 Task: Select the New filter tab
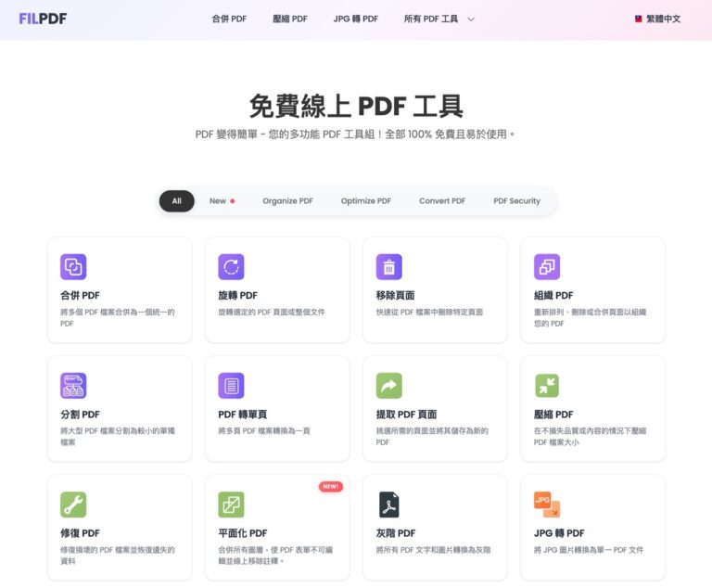click(x=222, y=201)
